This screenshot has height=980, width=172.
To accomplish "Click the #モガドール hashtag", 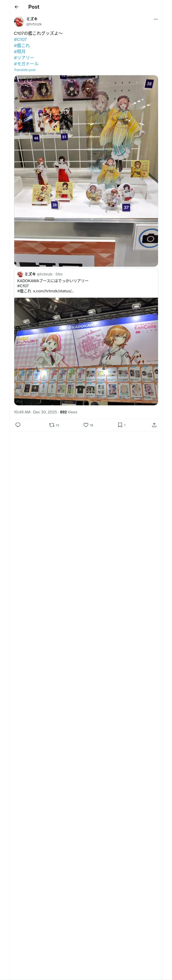I will pos(26,64).
